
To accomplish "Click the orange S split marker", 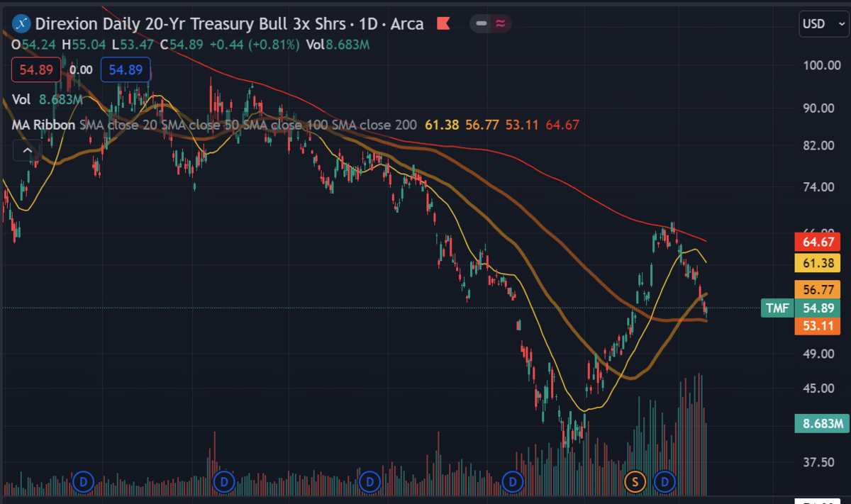I will [x=635, y=482].
